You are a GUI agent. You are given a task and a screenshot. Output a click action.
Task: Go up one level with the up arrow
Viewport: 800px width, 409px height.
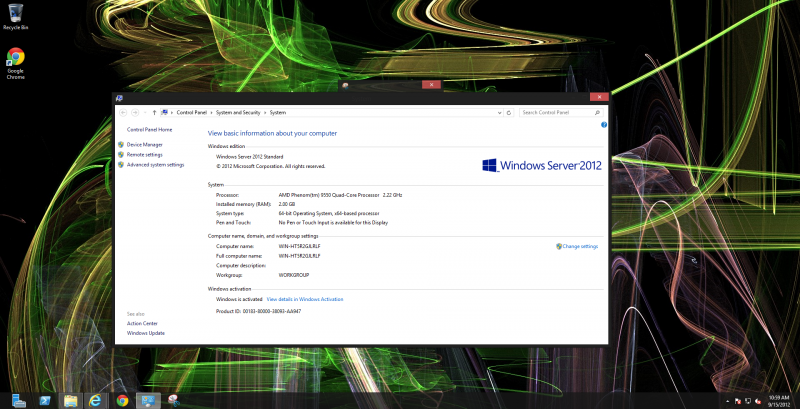point(154,112)
